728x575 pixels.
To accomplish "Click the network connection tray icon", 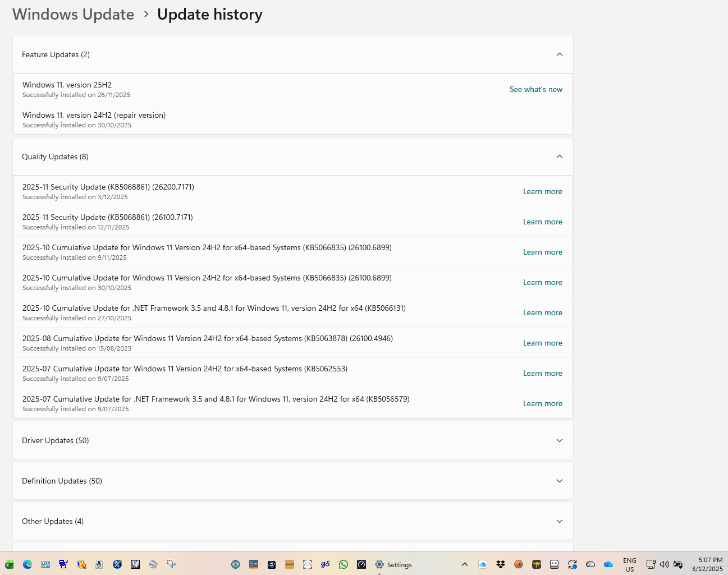I will [651, 564].
